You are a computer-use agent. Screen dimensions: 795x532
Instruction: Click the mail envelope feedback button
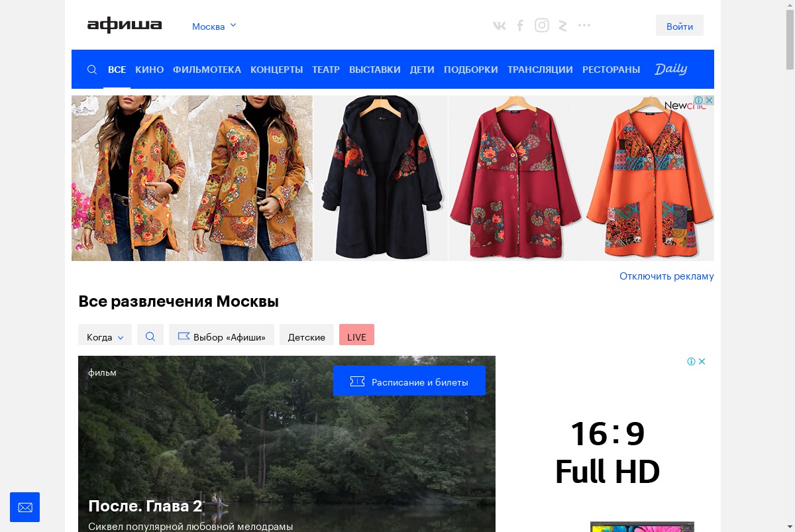(x=25, y=507)
